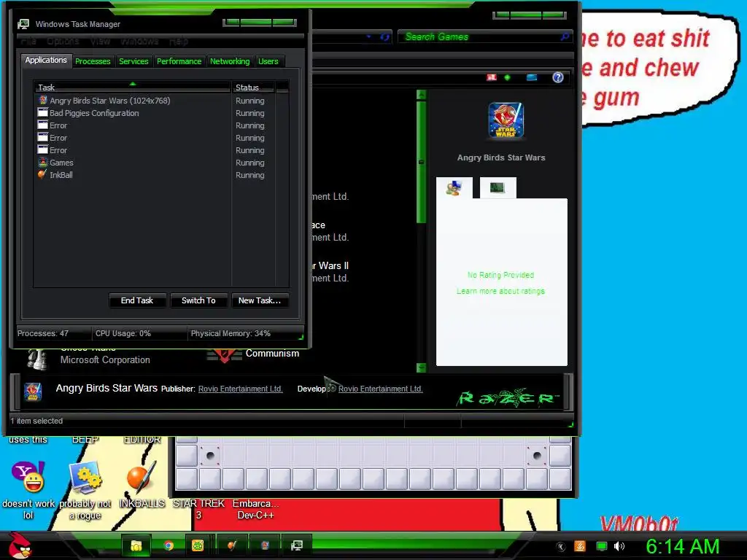This screenshot has height=560, width=747.
Task: Switch to the Performance tab
Action: tap(179, 61)
